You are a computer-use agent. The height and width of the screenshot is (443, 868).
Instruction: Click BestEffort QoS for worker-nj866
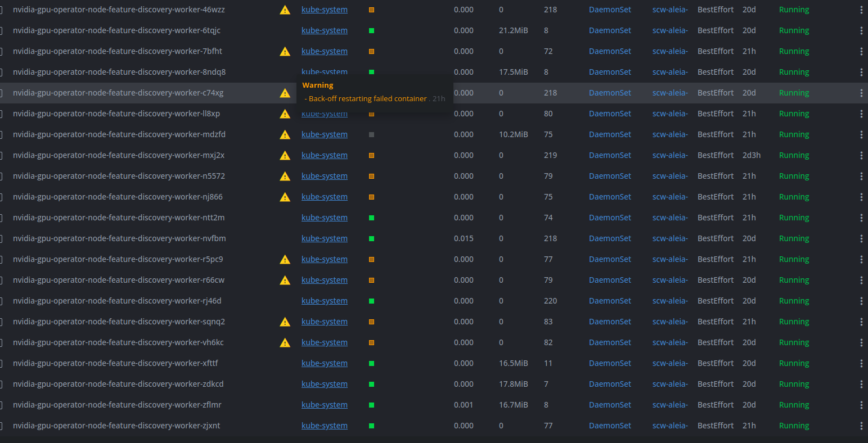[716, 197]
